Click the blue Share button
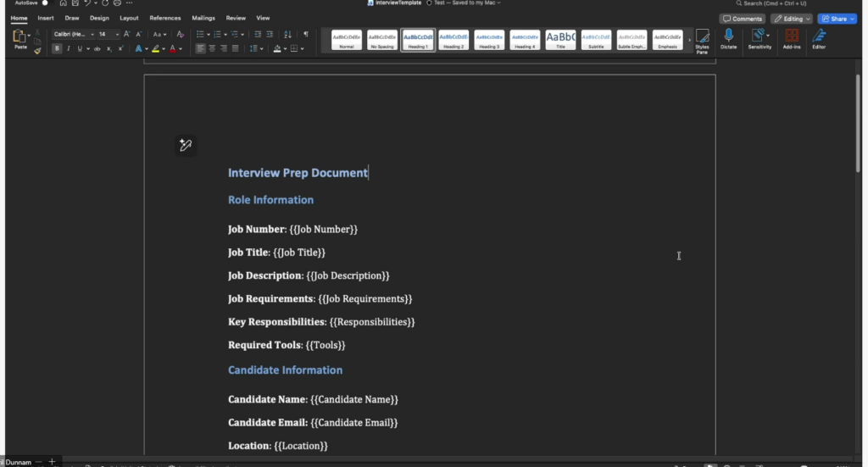The image size is (868, 467). click(837, 19)
